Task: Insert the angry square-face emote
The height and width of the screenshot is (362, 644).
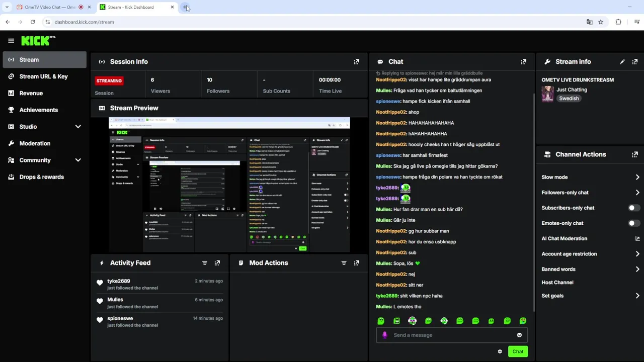Action: click(x=396, y=321)
